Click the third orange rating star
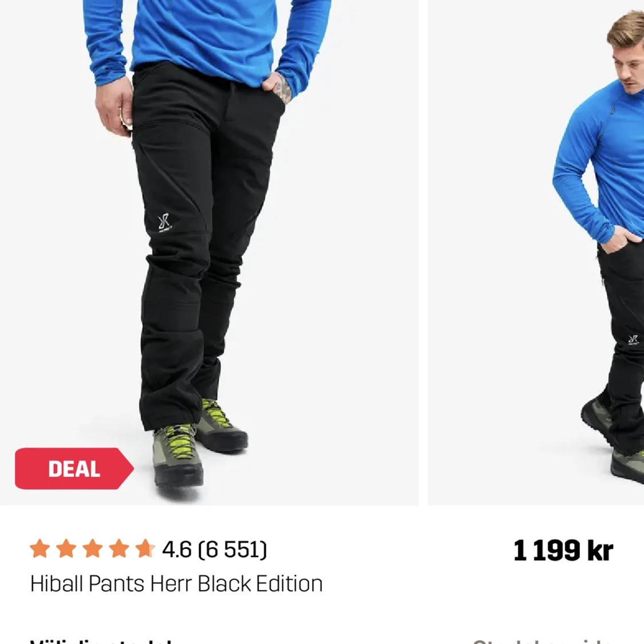Image resolution: width=644 pixels, height=644 pixels. pyautogui.click(x=92, y=549)
